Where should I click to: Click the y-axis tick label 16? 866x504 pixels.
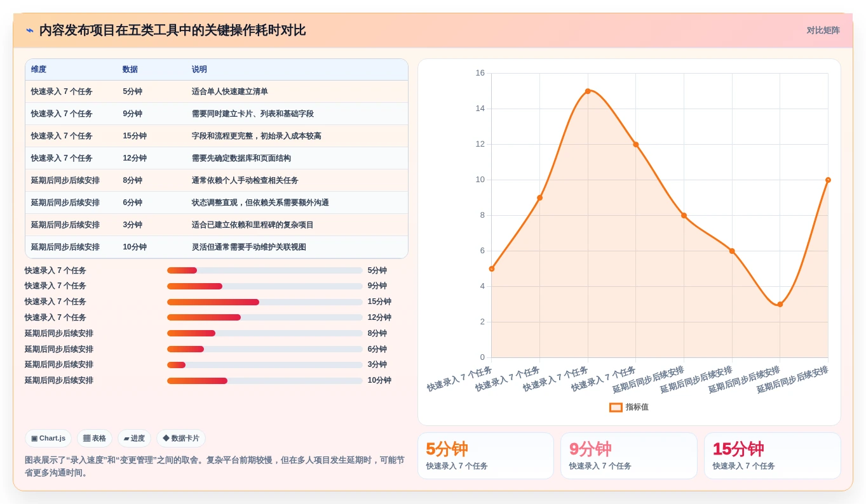click(x=480, y=73)
